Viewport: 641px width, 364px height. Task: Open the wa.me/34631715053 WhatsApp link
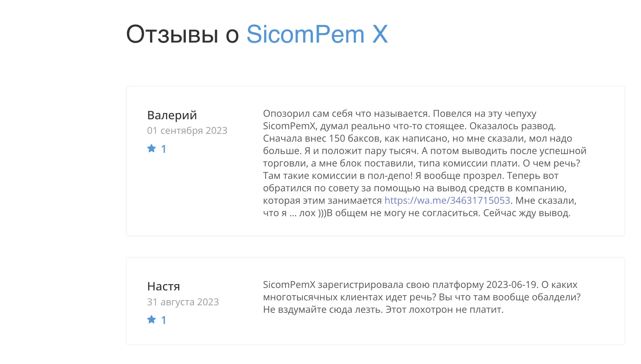click(x=447, y=201)
